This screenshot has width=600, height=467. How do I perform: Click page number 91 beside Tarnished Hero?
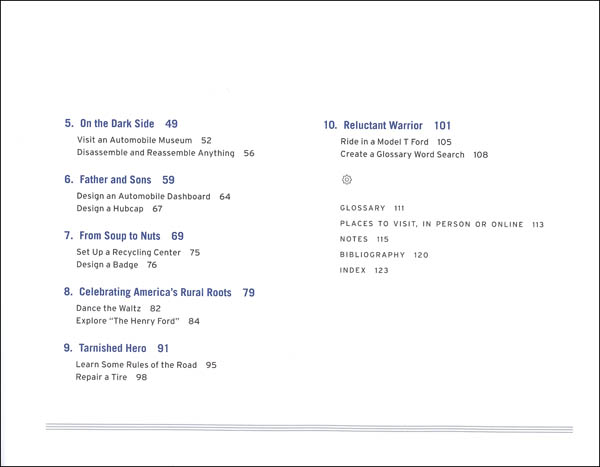pos(163,348)
